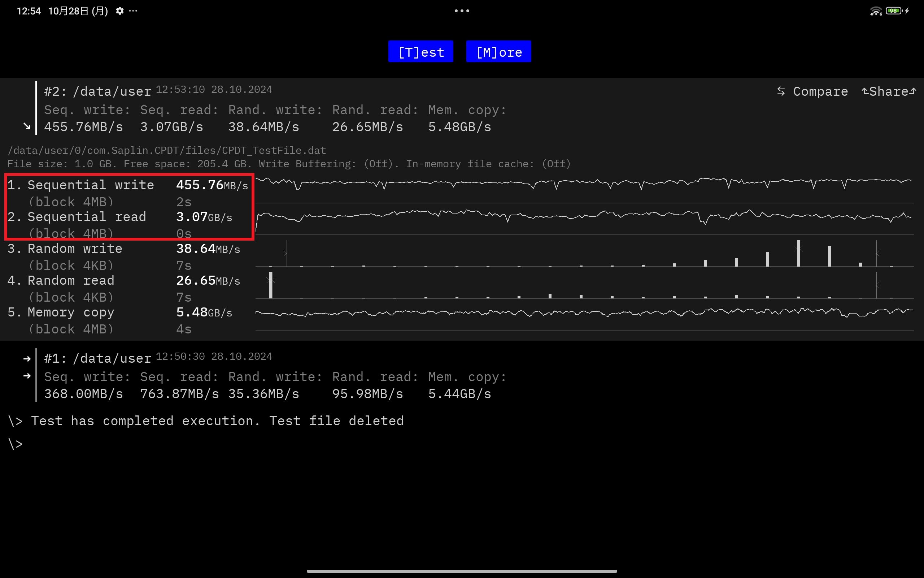
Task: Tap the charging bolt icon
Action: click(x=907, y=11)
